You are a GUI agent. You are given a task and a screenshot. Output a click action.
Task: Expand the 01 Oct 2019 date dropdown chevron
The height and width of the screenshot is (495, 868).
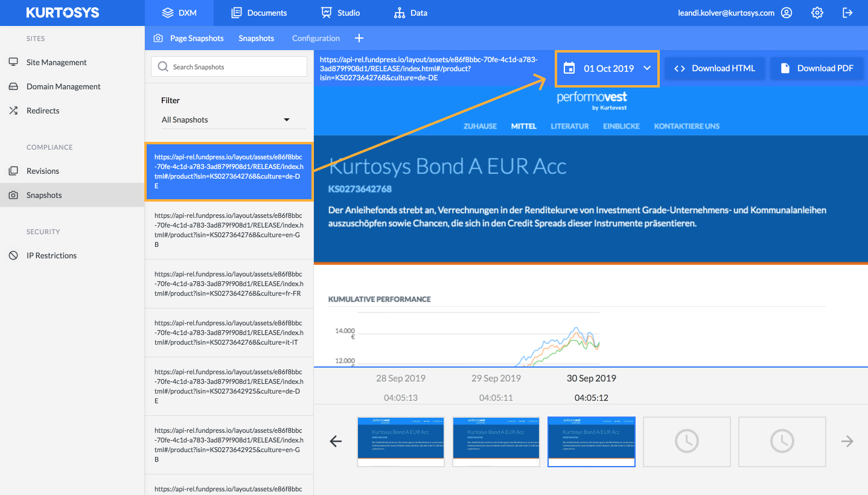[x=647, y=68]
